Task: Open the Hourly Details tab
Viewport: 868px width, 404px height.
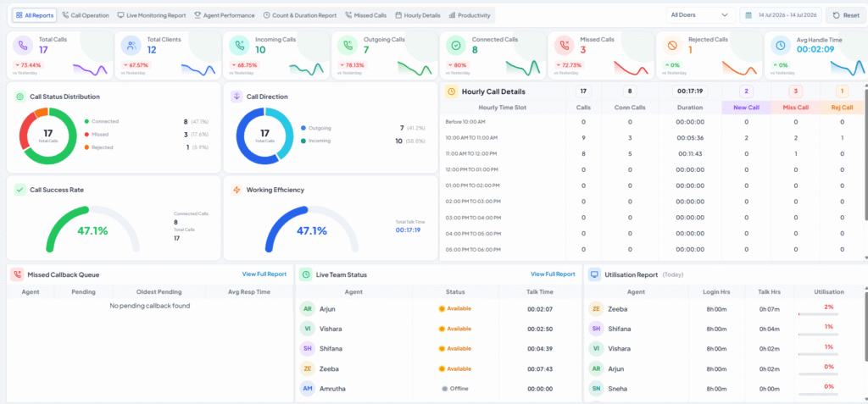Action: [x=417, y=15]
